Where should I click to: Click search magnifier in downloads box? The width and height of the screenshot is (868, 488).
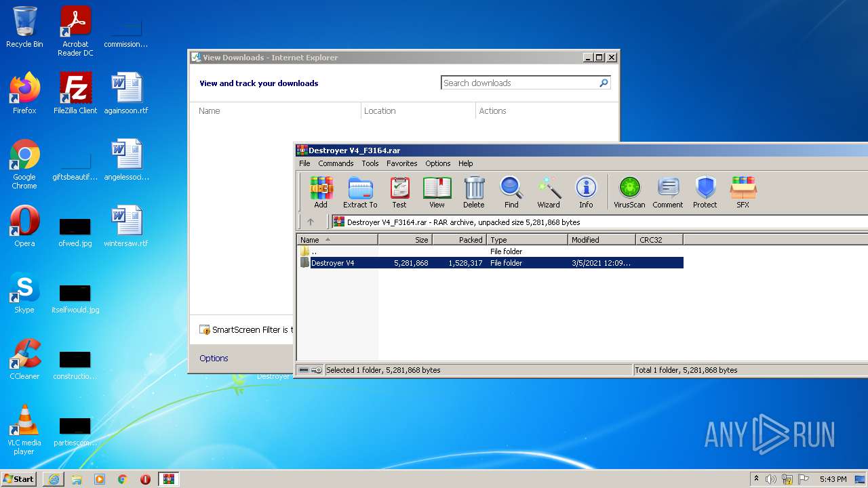(x=604, y=83)
